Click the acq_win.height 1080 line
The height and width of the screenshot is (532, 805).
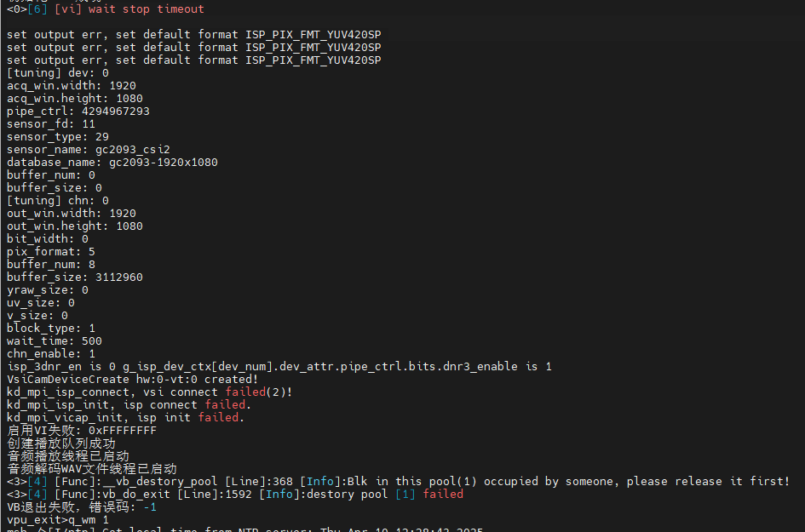pyautogui.click(x=75, y=99)
